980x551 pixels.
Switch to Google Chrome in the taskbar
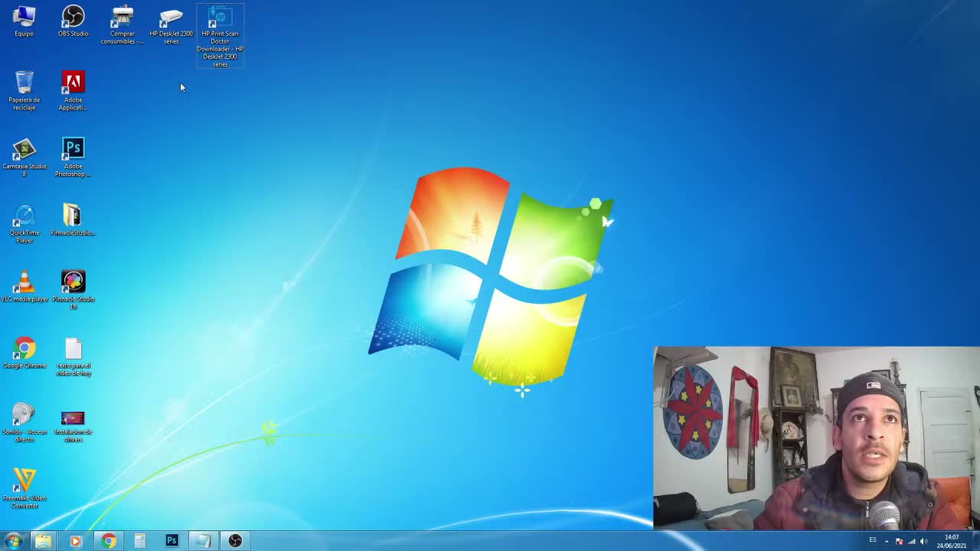click(x=108, y=541)
